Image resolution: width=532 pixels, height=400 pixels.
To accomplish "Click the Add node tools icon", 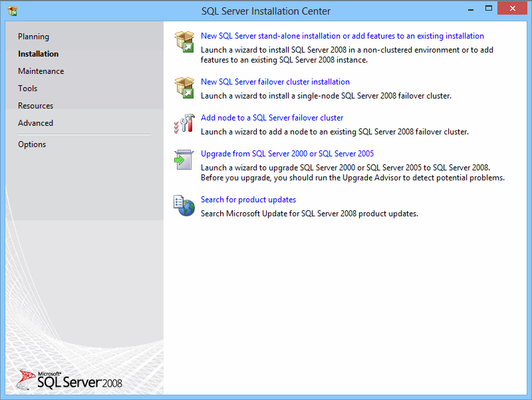I will pos(184,123).
